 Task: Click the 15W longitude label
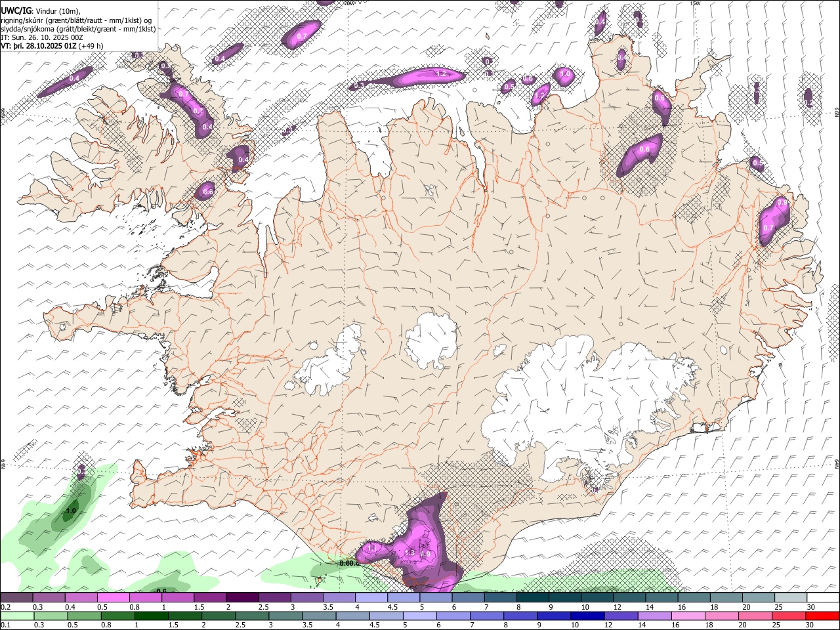[x=696, y=3]
